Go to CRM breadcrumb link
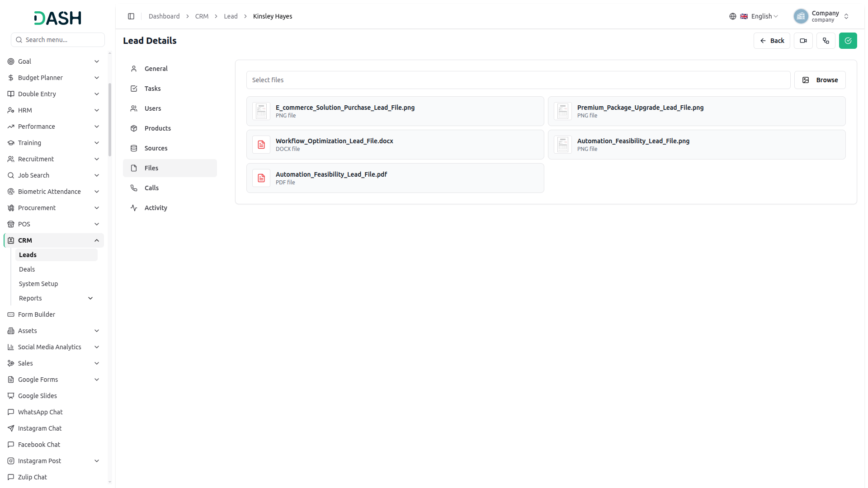This screenshot has width=868, height=488. pos(202,16)
